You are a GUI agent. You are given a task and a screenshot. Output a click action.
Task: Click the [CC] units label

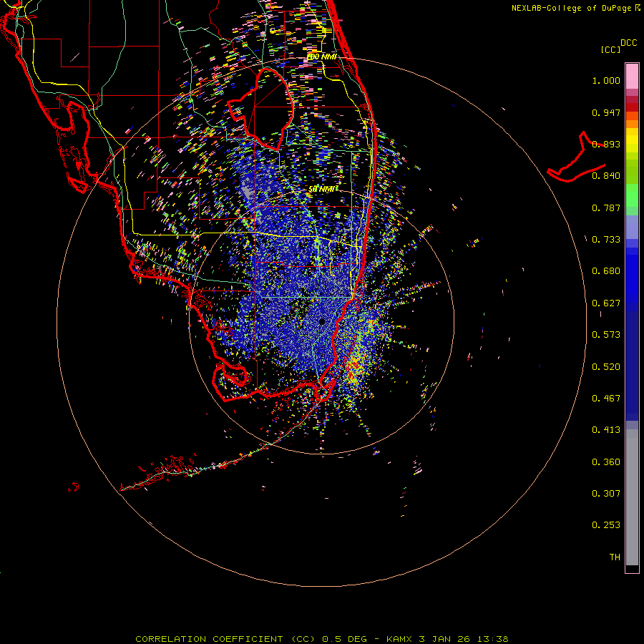pyautogui.click(x=610, y=49)
